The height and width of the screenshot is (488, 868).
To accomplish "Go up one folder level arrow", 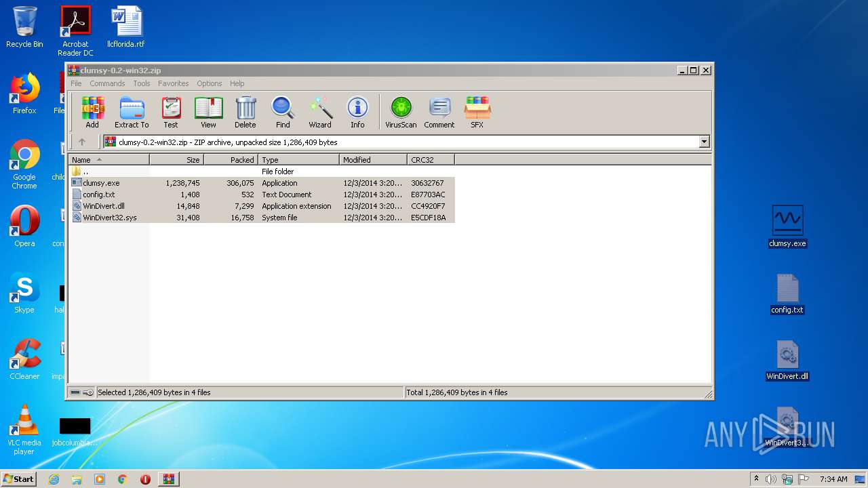I will (82, 142).
